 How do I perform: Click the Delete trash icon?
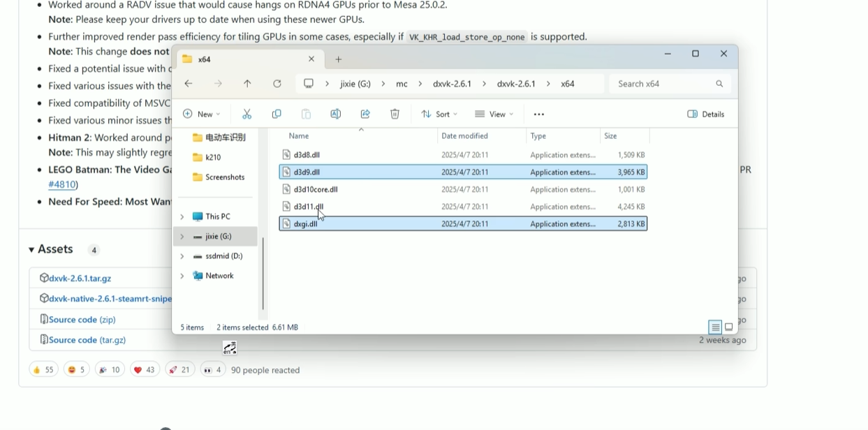[x=395, y=114]
